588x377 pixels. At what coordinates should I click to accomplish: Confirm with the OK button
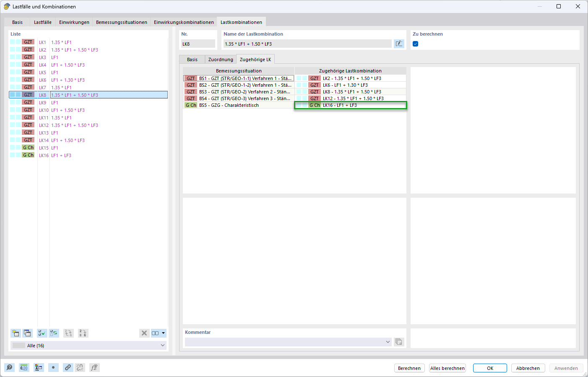[490, 368]
